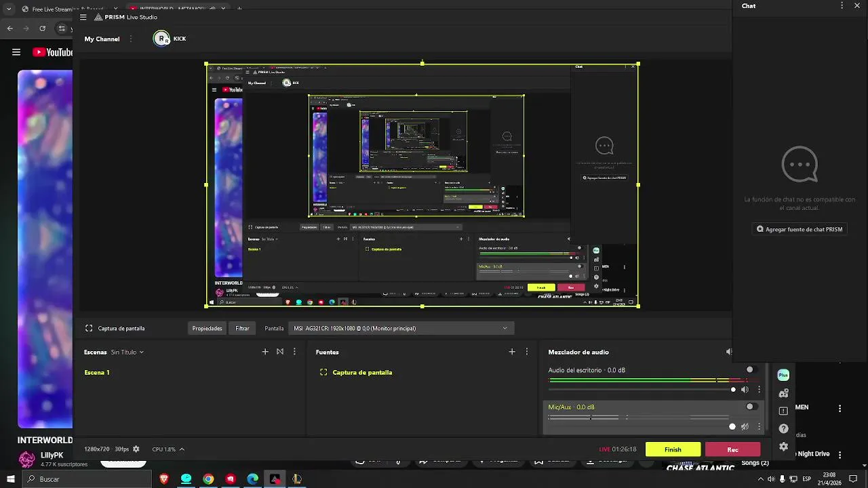Screen dimensions: 868x488
Task: Show hidden system tray icons chevron
Action: 760,479
